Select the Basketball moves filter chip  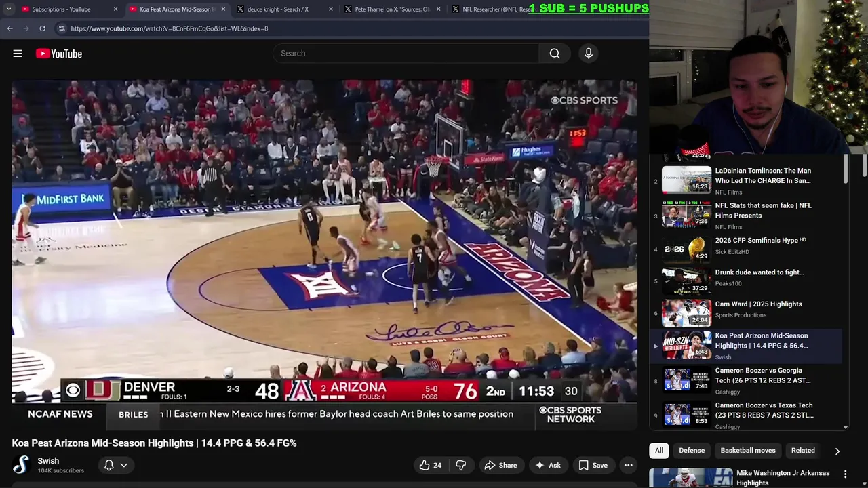[x=748, y=451]
